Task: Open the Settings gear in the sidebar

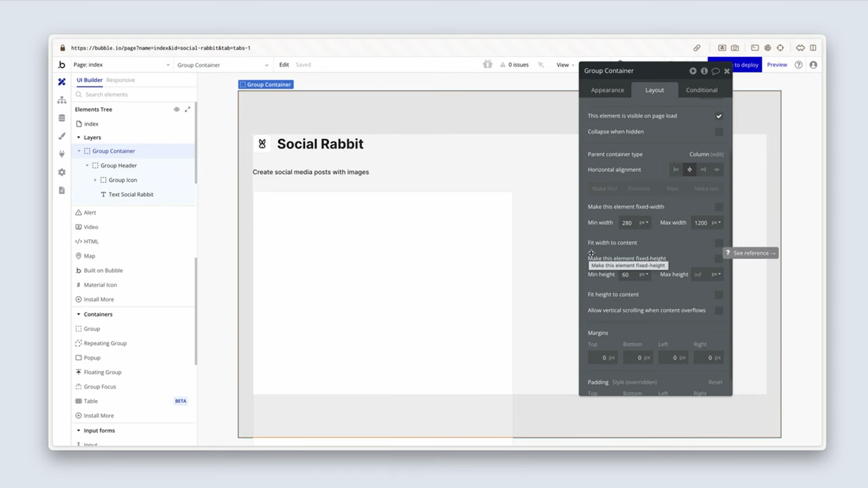Action: click(x=62, y=172)
